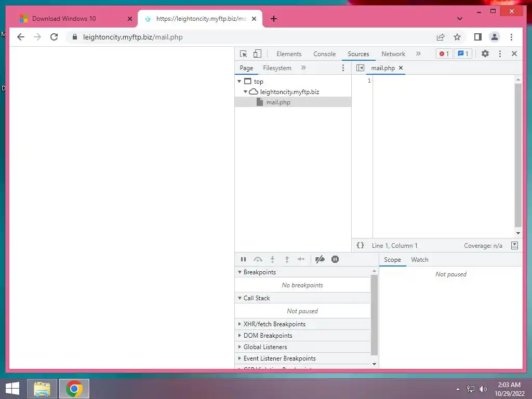Switch to the Watch tab
Image resolution: width=532 pixels, height=399 pixels.
pos(420,260)
